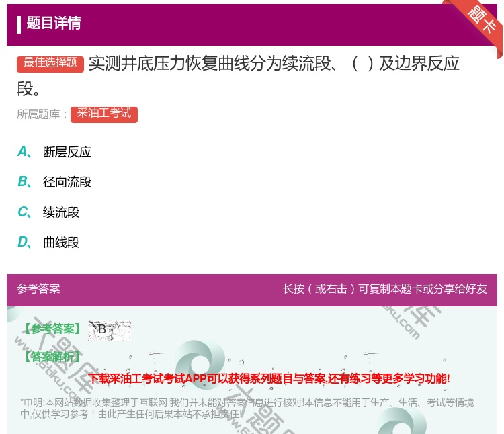Click the 题目详情 header title
The height and width of the screenshot is (434, 504).
click(x=54, y=24)
